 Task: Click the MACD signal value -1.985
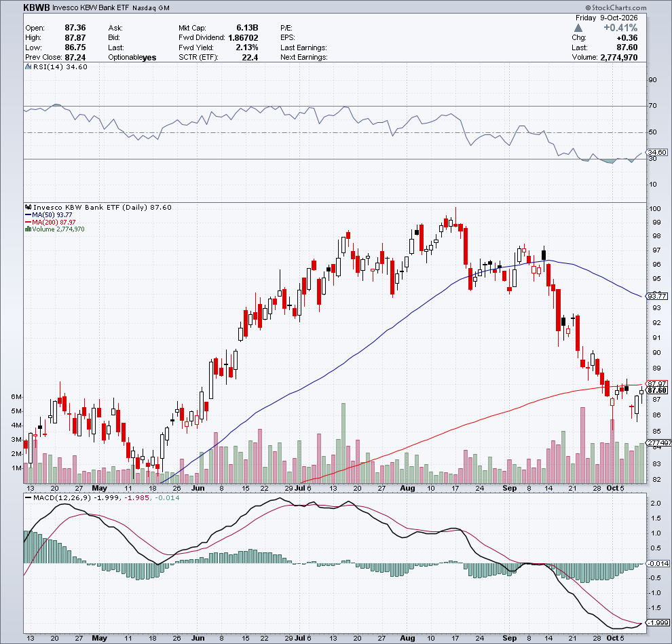click(x=136, y=498)
